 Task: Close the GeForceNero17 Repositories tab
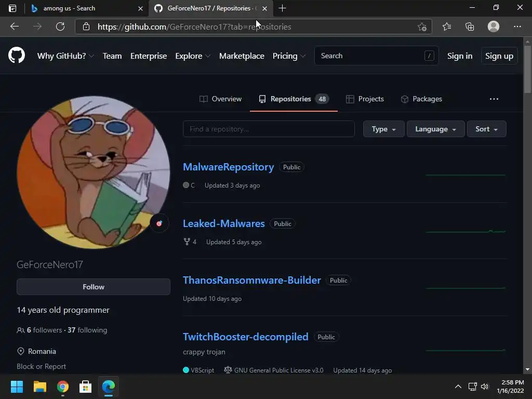(264, 8)
